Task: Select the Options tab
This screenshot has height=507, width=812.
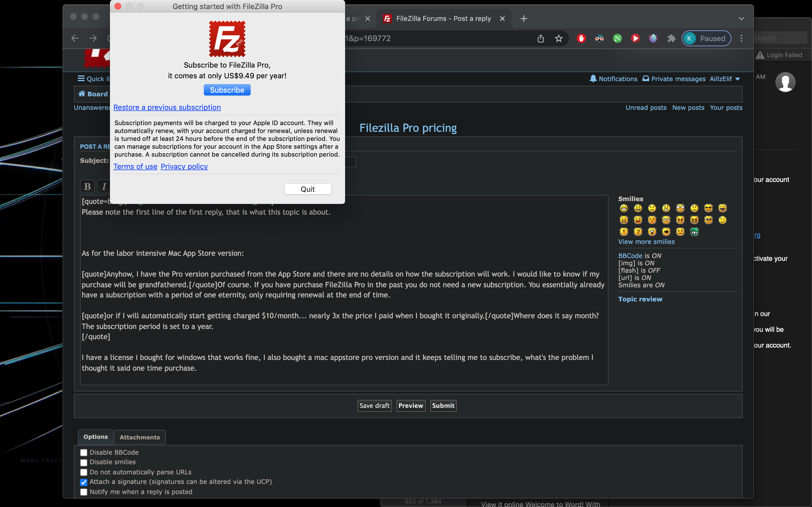Action: coord(95,436)
